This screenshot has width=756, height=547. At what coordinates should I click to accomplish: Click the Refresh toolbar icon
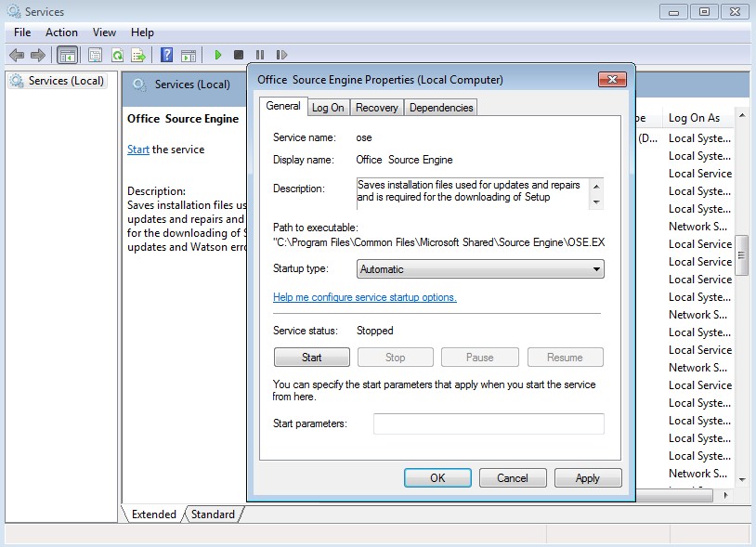coord(117,55)
